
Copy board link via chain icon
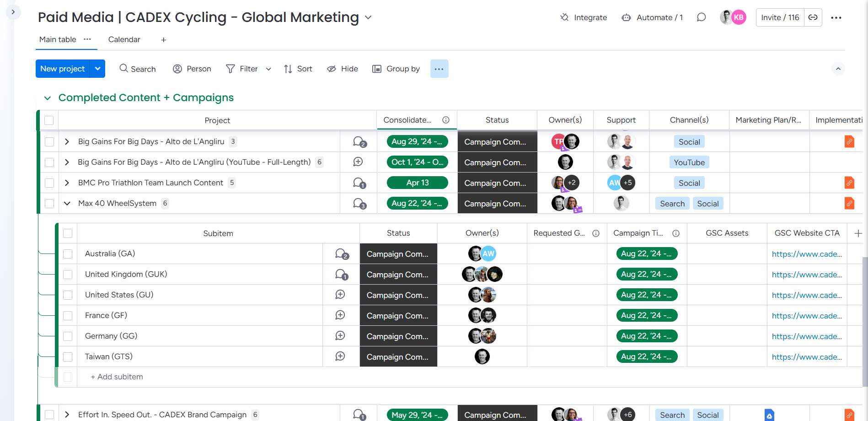click(813, 17)
